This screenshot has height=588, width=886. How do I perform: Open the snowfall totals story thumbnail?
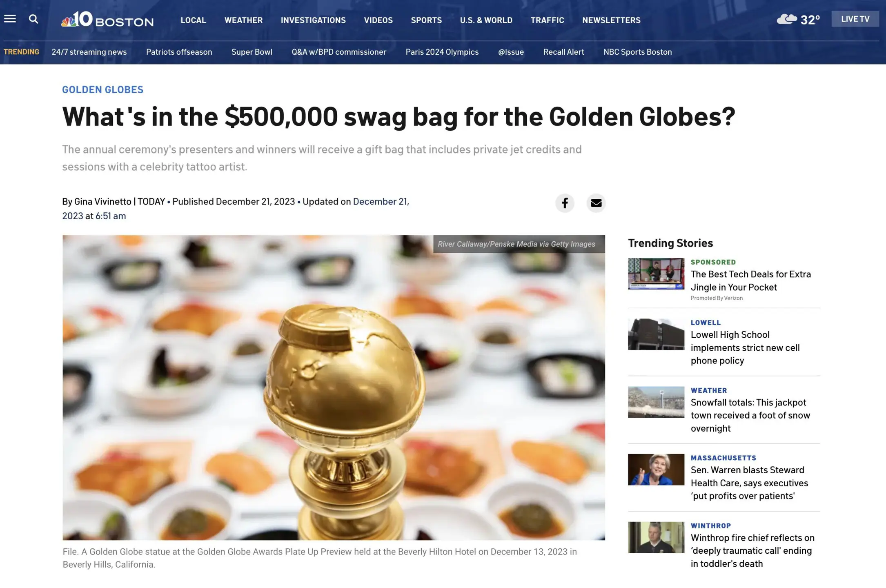tap(656, 402)
